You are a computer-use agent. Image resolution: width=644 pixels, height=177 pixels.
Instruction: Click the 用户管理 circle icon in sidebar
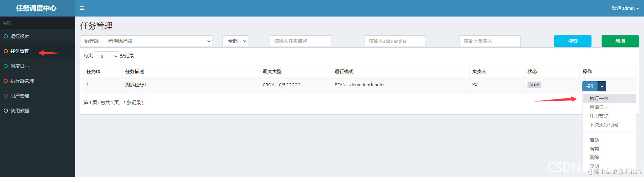(6, 96)
